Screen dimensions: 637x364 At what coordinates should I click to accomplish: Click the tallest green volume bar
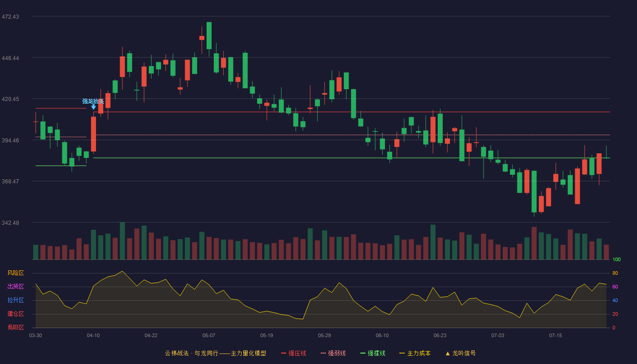[122, 241]
